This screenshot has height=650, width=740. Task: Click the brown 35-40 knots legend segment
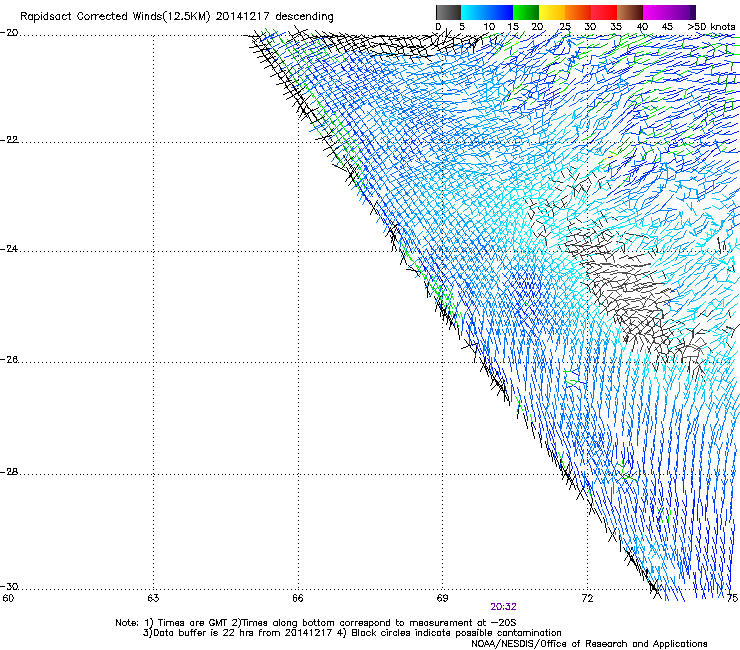point(630,12)
